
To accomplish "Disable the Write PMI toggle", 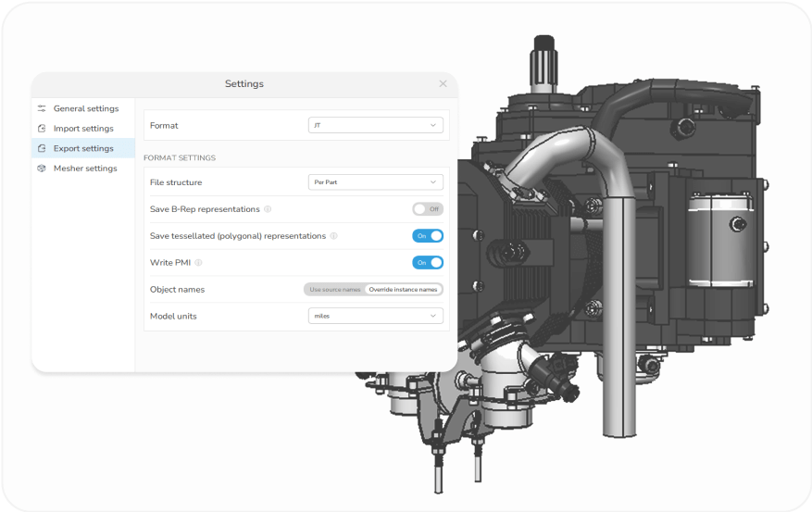I will (428, 262).
